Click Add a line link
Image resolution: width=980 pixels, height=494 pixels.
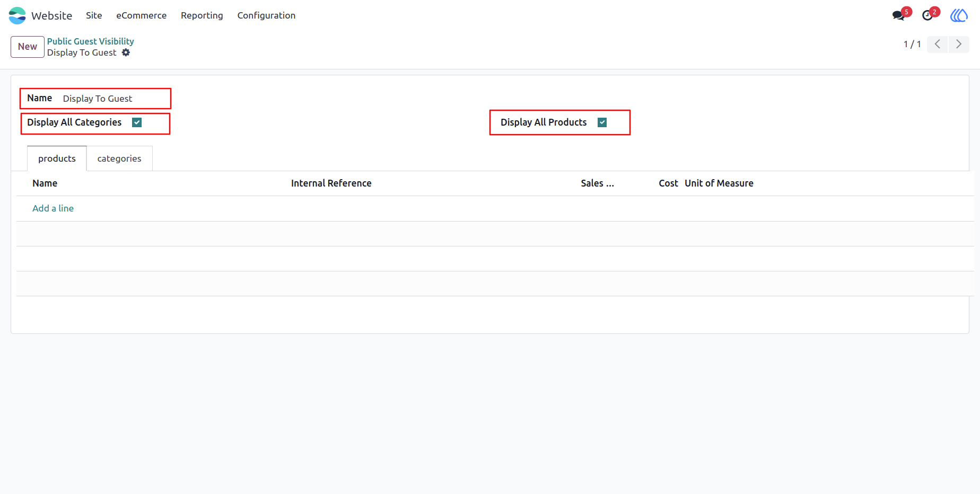tap(53, 208)
